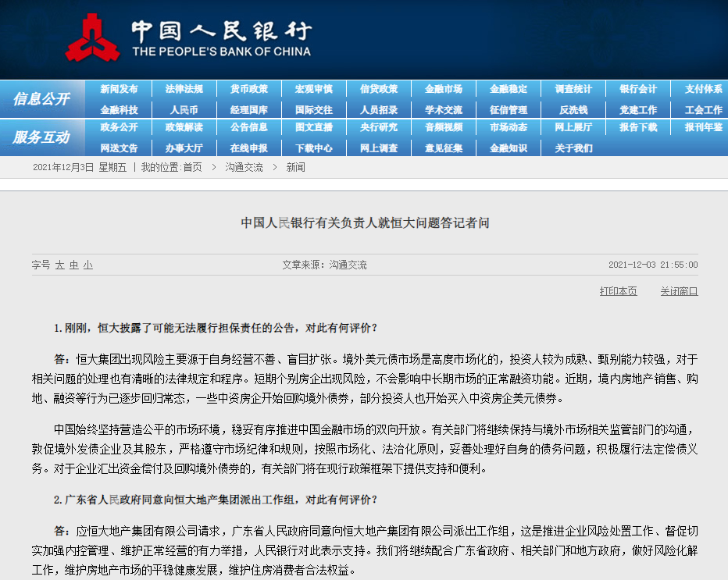Click the 文章来源：沟通交流 text
728x580 pixels.
point(324,265)
